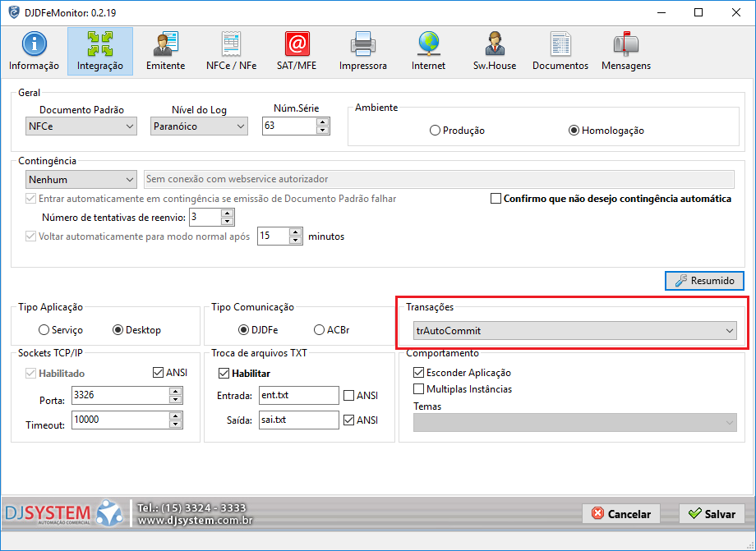The width and height of the screenshot is (756, 551).
Task: Open the Temas dropdown
Action: 574,422
